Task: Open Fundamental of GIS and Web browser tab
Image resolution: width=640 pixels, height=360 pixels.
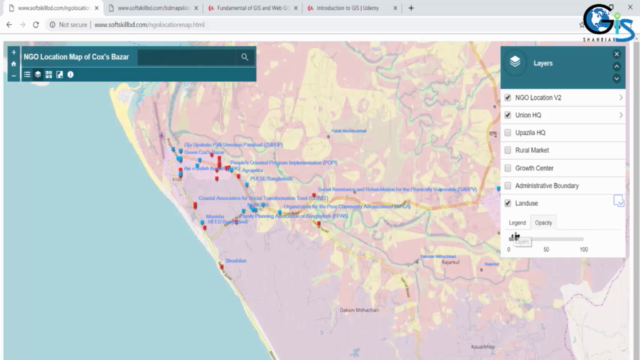Action: (253, 8)
